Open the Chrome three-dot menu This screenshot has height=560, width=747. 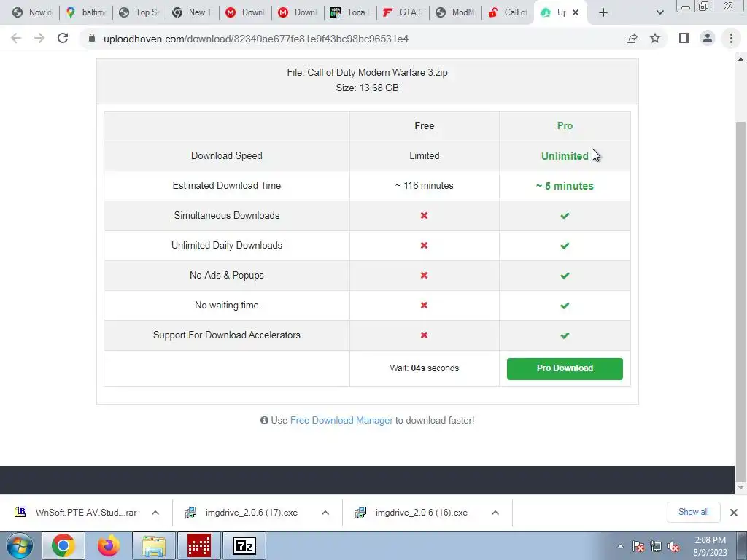coord(731,38)
